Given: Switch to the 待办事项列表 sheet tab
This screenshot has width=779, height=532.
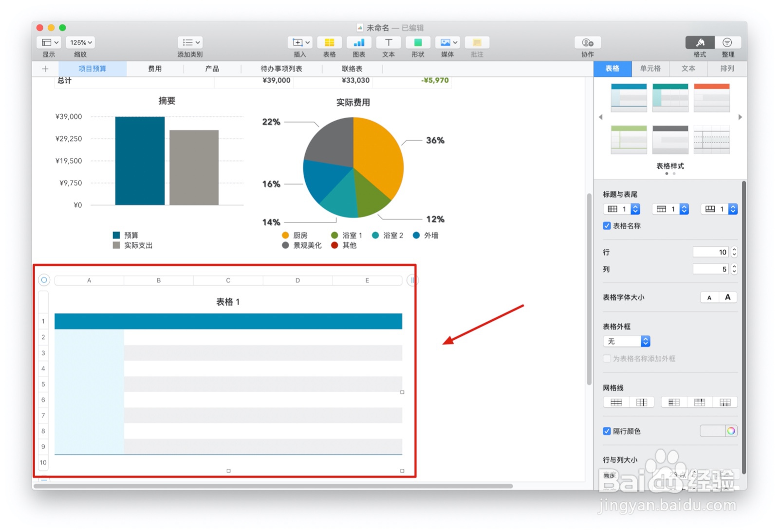Looking at the screenshot, I should click(x=281, y=69).
